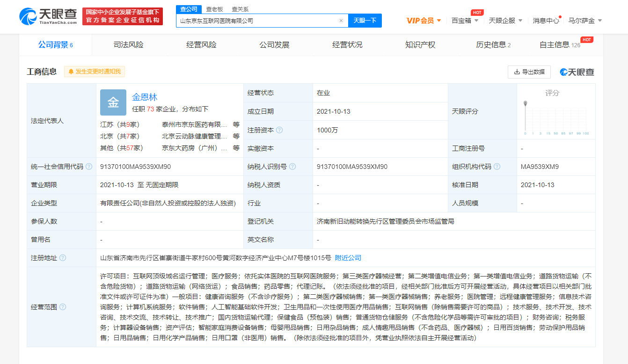
Task: Open the 马尔萨金 user menu
Action: [x=585, y=21]
